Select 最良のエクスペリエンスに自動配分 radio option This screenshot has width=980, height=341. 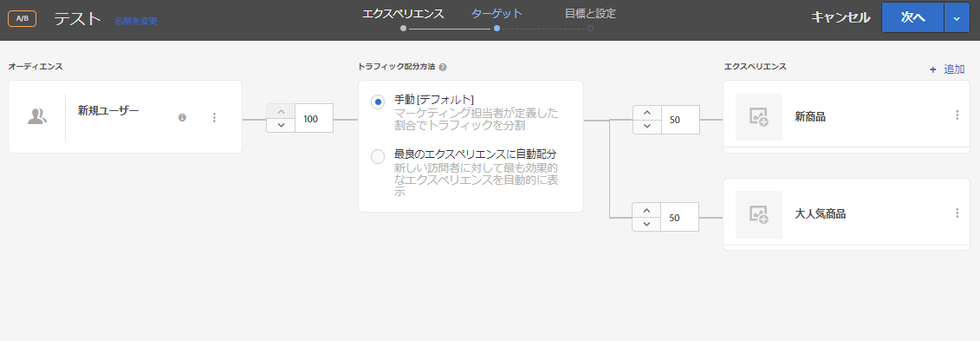click(x=378, y=156)
